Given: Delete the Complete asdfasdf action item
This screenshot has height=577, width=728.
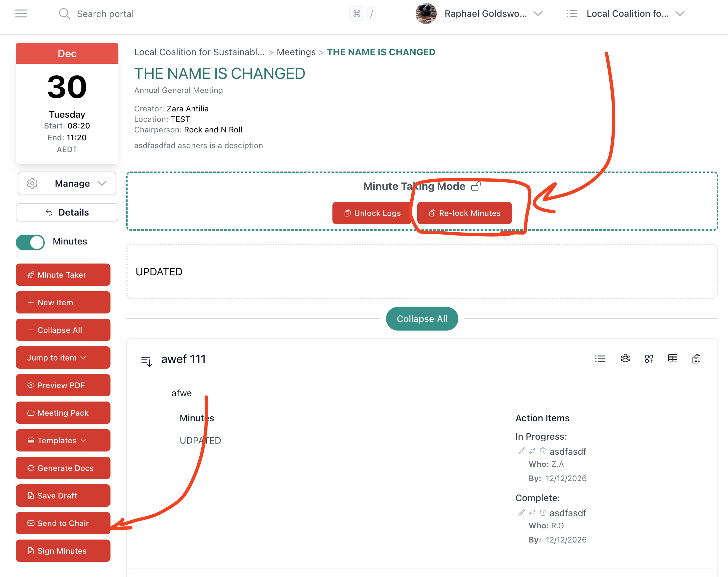Looking at the screenshot, I should pos(543,513).
